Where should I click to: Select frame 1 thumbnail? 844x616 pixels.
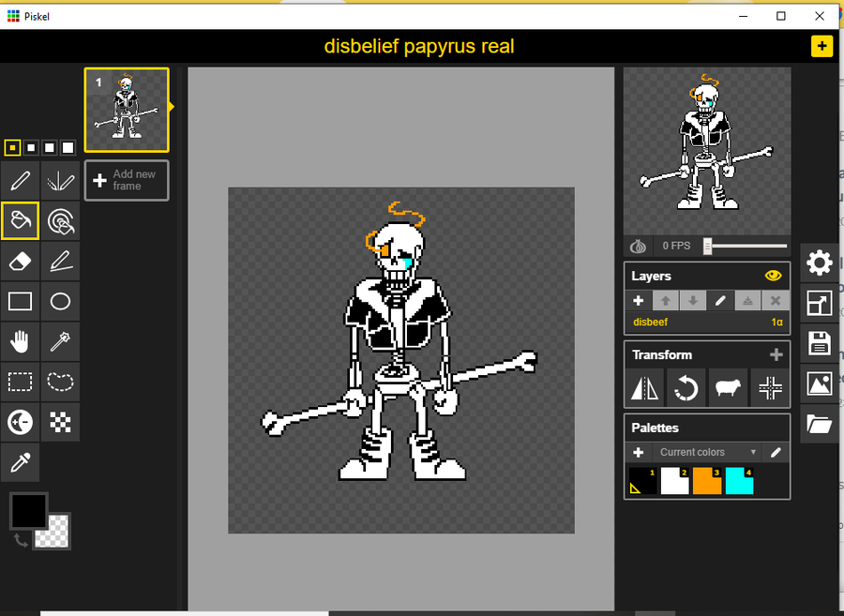127,110
